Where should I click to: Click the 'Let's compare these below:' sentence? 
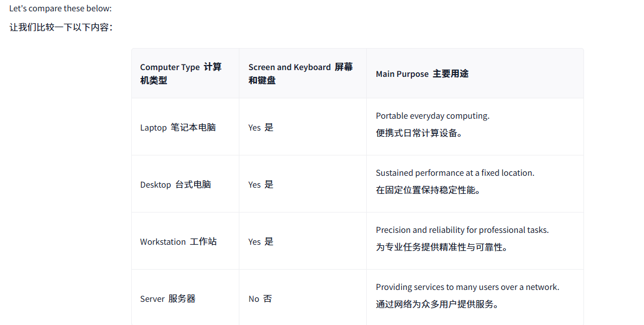pos(61,8)
